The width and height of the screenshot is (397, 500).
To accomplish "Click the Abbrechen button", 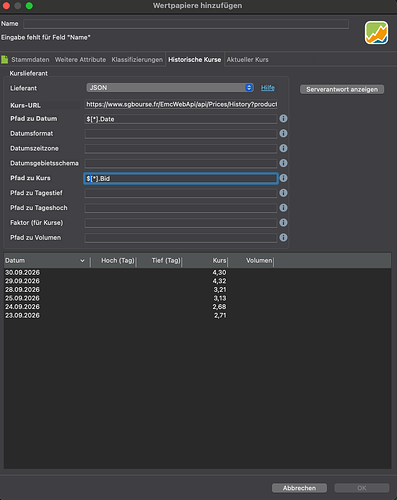I will 299,488.
